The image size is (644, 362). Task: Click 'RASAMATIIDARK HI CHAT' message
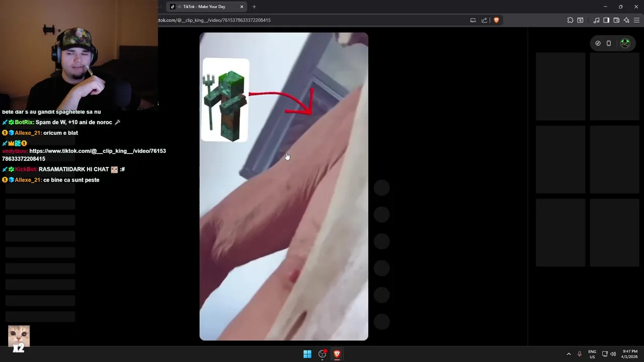(74, 169)
